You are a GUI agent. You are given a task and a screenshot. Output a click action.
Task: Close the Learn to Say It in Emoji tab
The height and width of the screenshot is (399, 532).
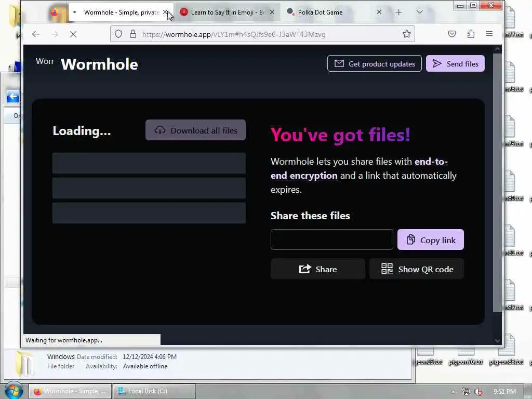click(x=272, y=12)
